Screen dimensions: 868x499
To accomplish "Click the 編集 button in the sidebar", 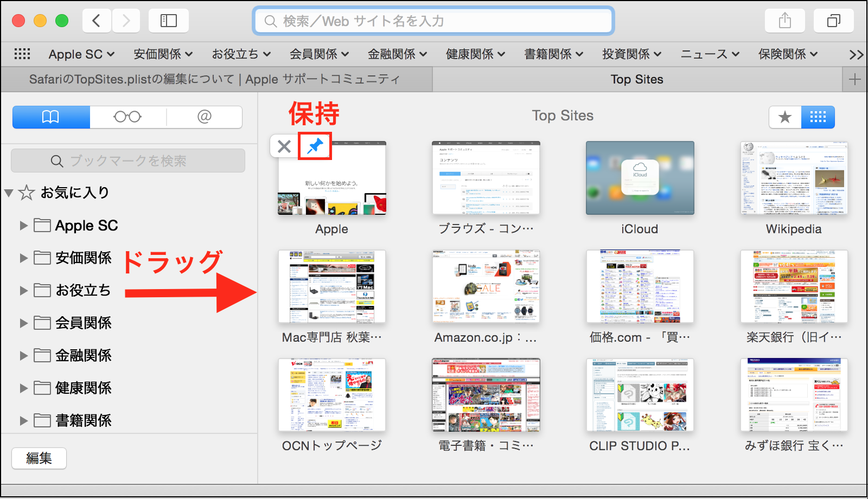I will 39,458.
